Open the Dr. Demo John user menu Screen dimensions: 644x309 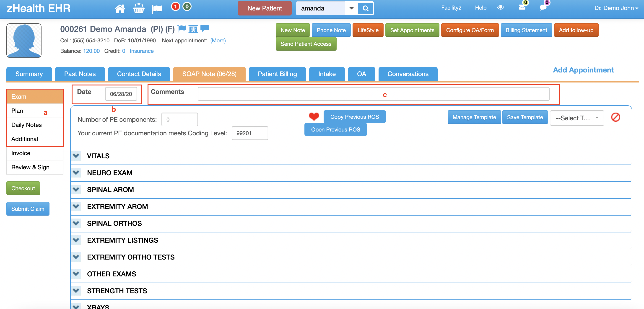[x=616, y=8]
